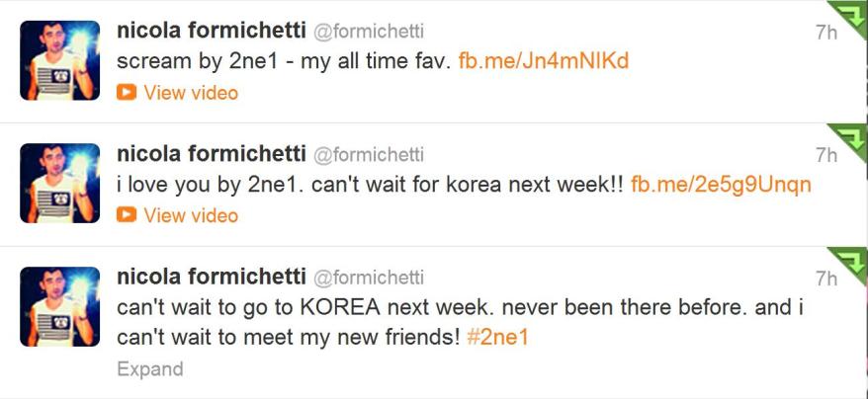Click the green retweet corner on the 'i love you' tweet
868x399 pixels.
coord(852,137)
